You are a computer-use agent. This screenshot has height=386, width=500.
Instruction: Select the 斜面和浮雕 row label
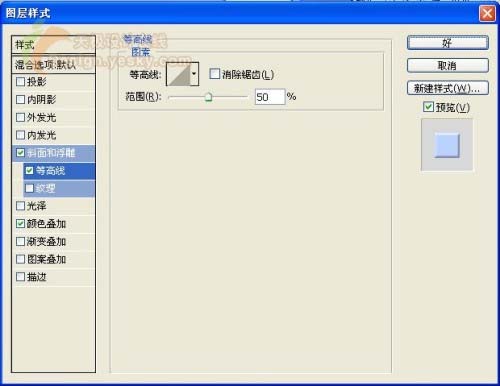point(51,153)
